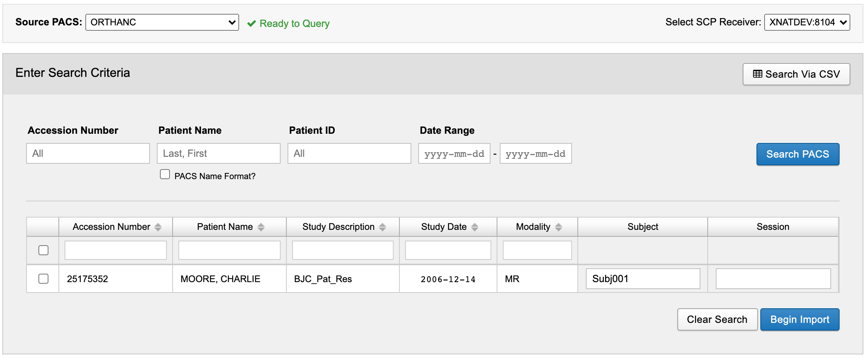Select the MOORE, CHARLIE study row checkbox
Screen dimensions: 868x359
click(x=43, y=279)
